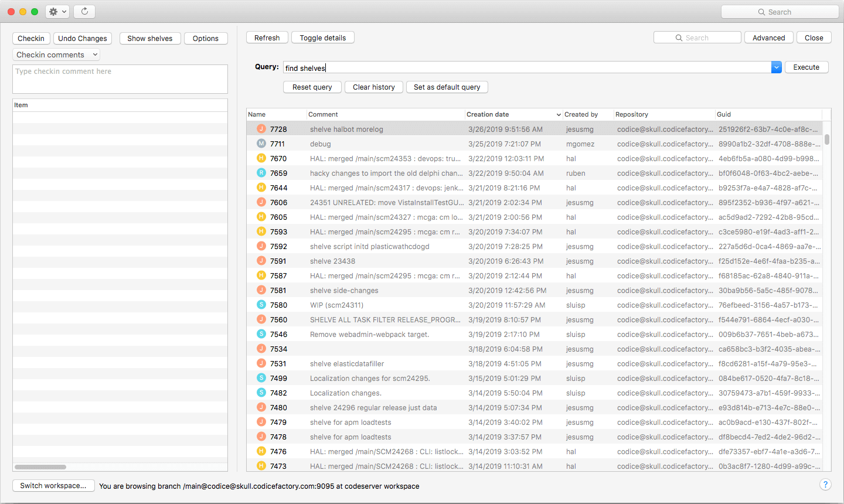
Task: Click the Checkin button
Action: click(x=31, y=38)
